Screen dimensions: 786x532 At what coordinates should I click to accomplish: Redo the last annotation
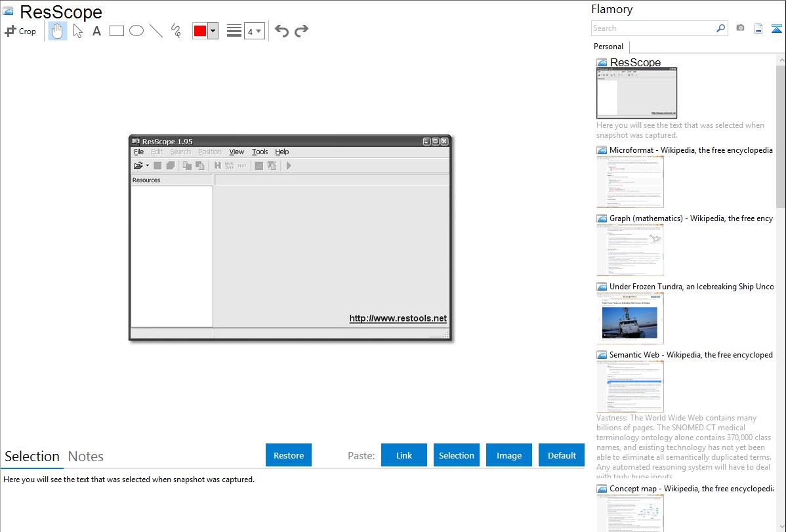pos(301,31)
